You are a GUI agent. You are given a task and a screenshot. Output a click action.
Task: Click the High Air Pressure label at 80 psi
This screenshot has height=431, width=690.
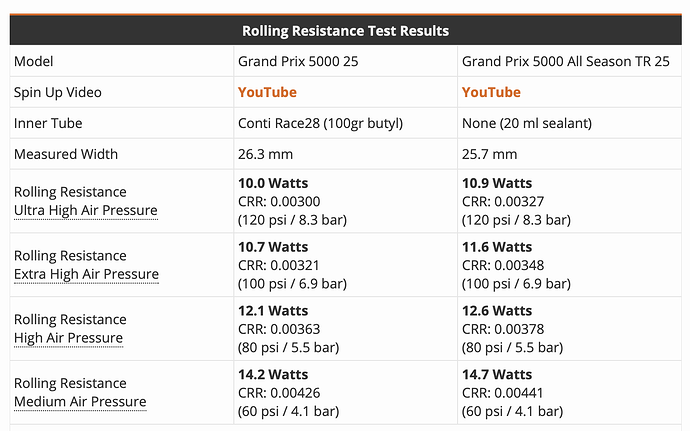click(x=69, y=338)
